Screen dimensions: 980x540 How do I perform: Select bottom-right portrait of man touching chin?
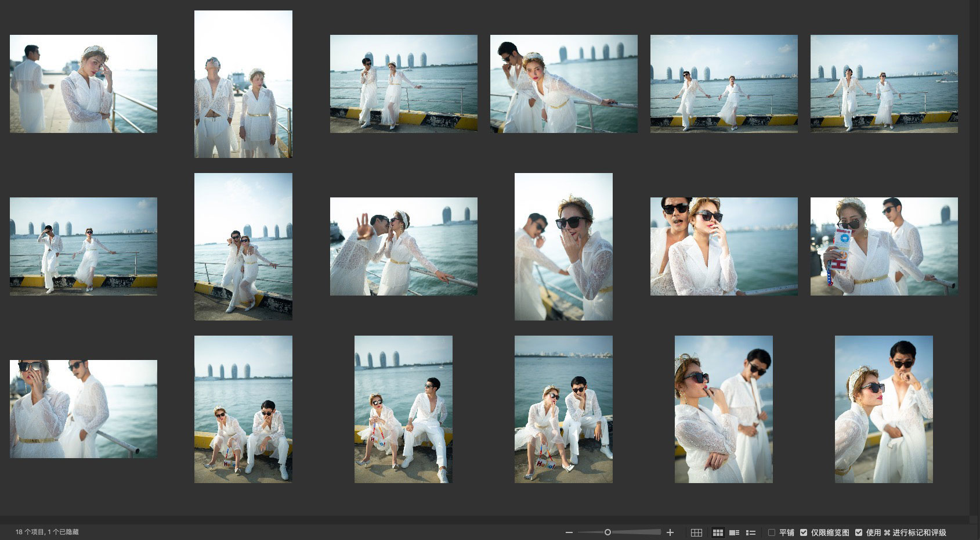coord(884,409)
